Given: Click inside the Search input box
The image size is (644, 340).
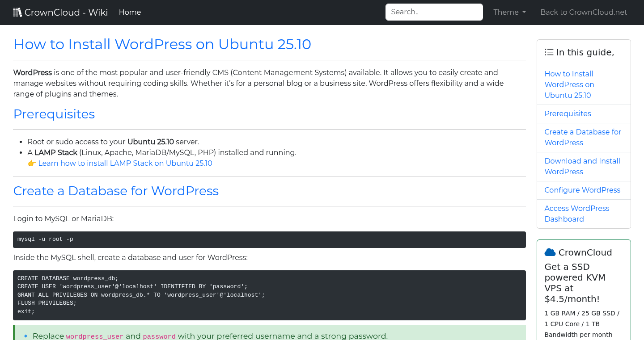Looking at the screenshot, I should point(434,12).
